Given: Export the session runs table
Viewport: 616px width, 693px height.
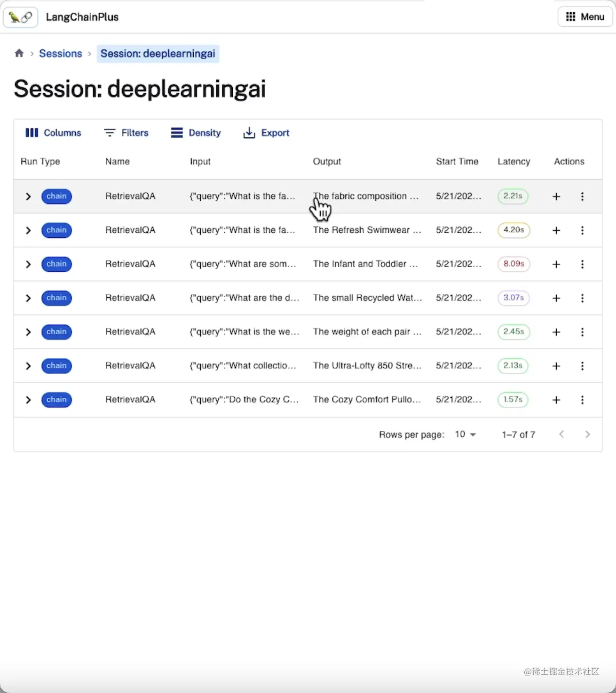Looking at the screenshot, I should (266, 133).
